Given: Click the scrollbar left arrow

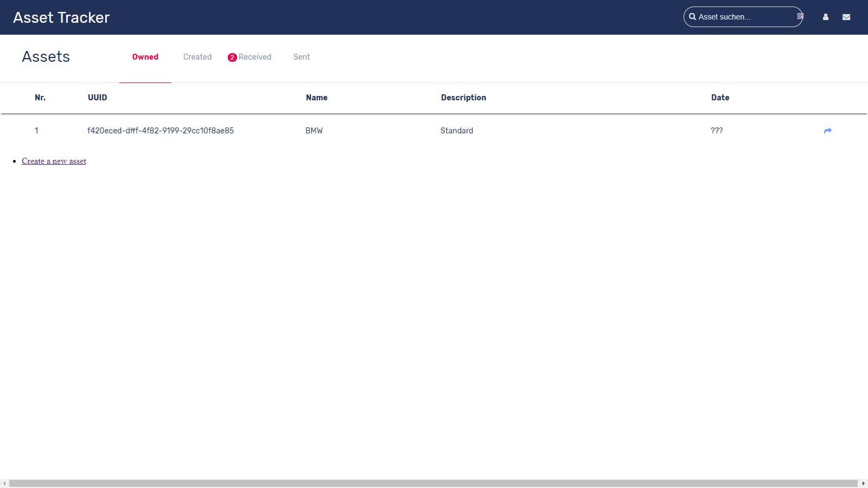Looking at the screenshot, I should pyautogui.click(x=4, y=483).
